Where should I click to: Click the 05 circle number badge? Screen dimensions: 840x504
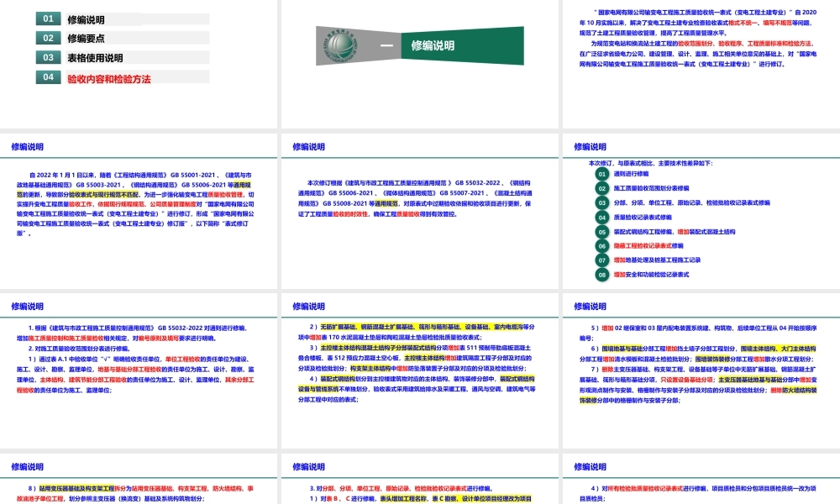pyautogui.click(x=601, y=231)
